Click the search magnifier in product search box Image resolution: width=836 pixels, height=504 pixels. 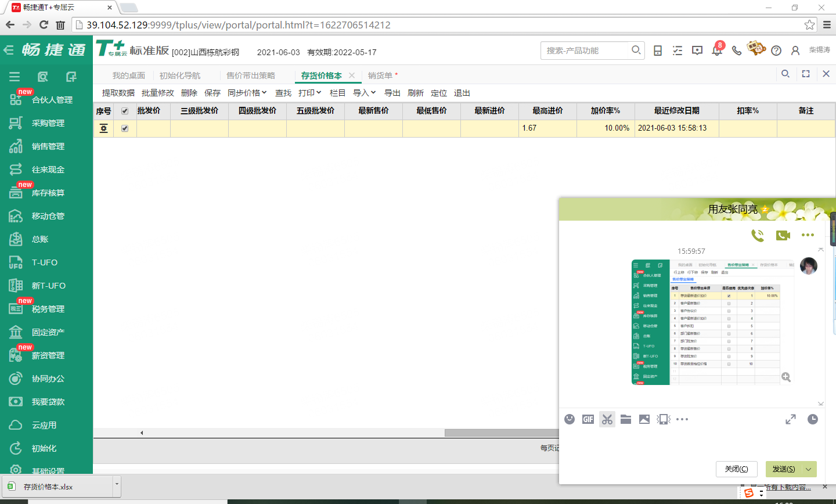(636, 50)
